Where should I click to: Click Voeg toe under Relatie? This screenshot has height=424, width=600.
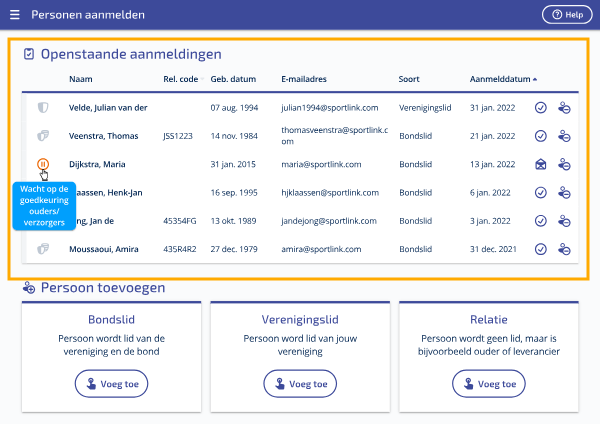pos(489,383)
